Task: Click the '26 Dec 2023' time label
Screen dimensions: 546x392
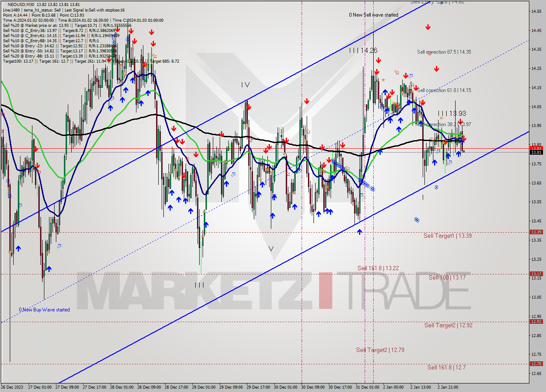Action: tap(12, 387)
